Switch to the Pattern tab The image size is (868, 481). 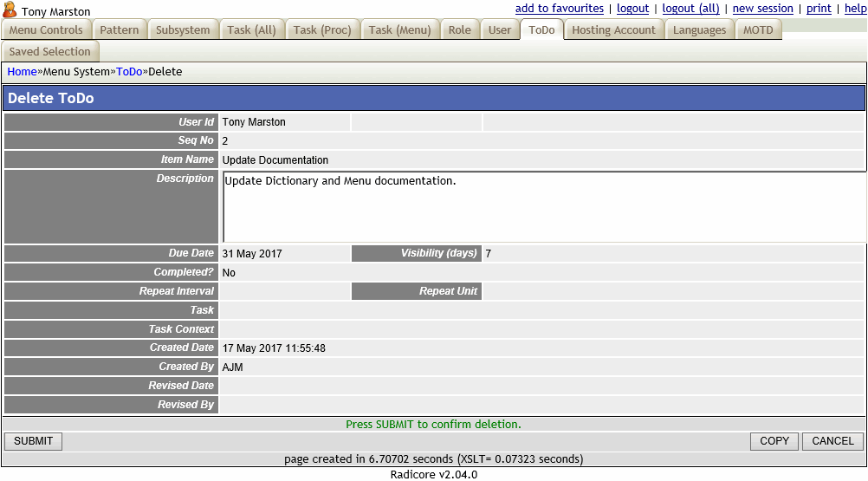point(119,30)
